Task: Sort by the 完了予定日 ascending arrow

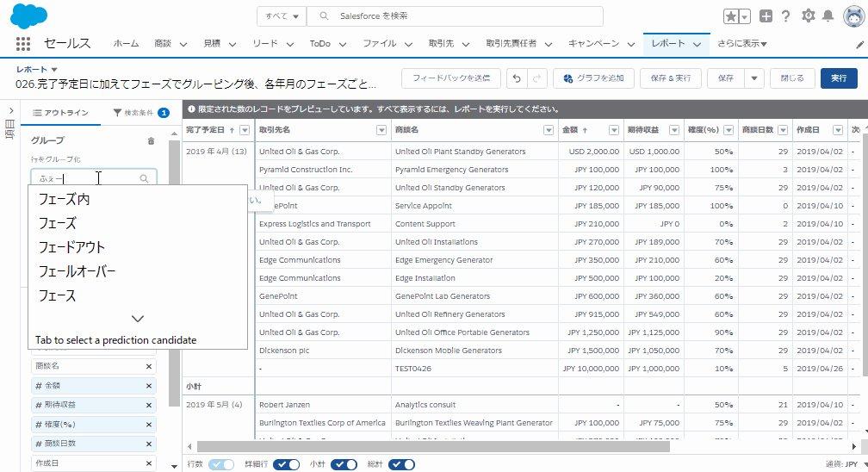Action: pos(232,130)
